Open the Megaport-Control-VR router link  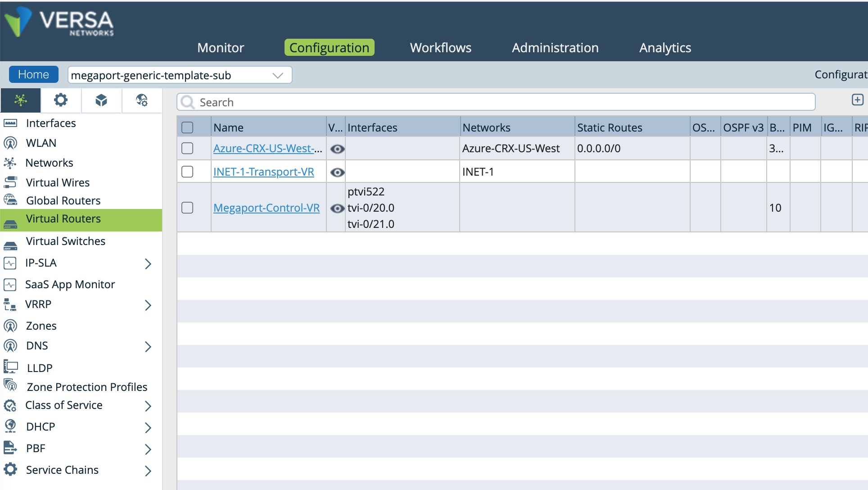[267, 208]
